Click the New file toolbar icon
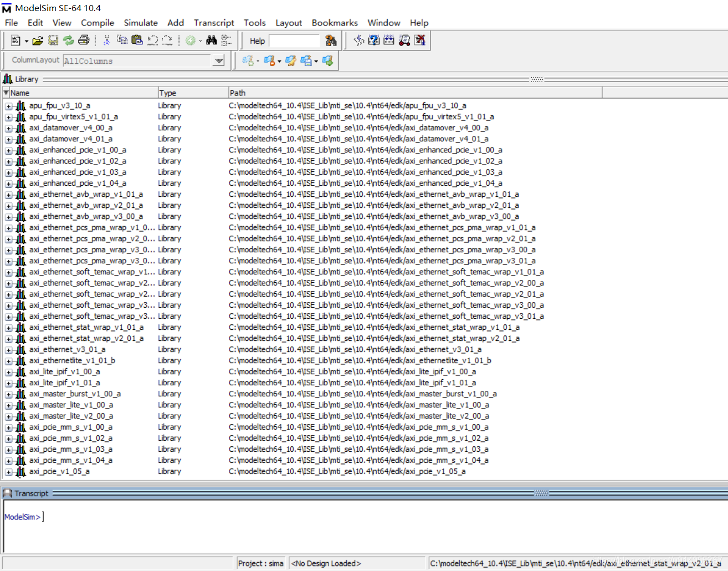This screenshot has width=728, height=571. [x=16, y=40]
